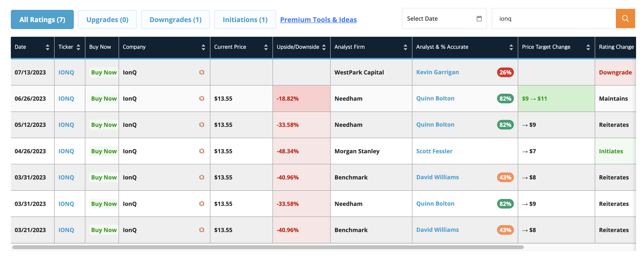This screenshot has width=644, height=259.
Task: Click the -18.82% downside cell
Action: point(301,99)
